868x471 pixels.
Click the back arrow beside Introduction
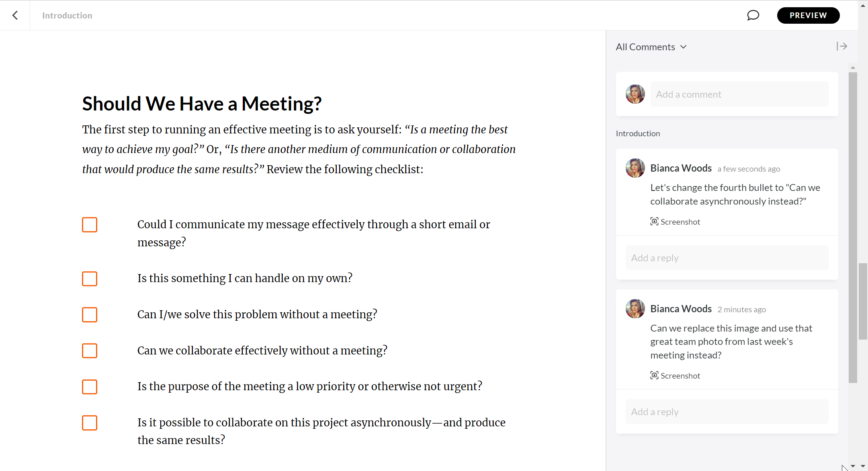(15, 15)
